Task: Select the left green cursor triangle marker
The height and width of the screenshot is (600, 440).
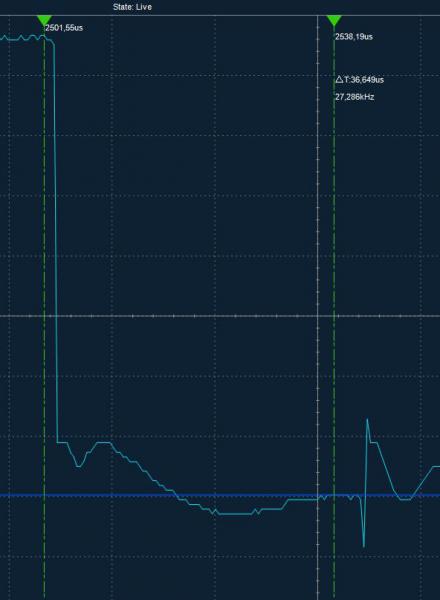Action: click(44, 21)
